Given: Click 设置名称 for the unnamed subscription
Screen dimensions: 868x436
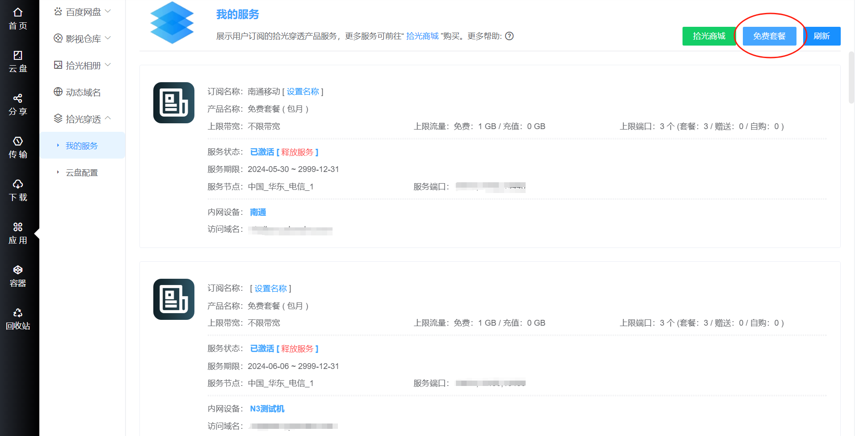Looking at the screenshot, I should coord(271,289).
